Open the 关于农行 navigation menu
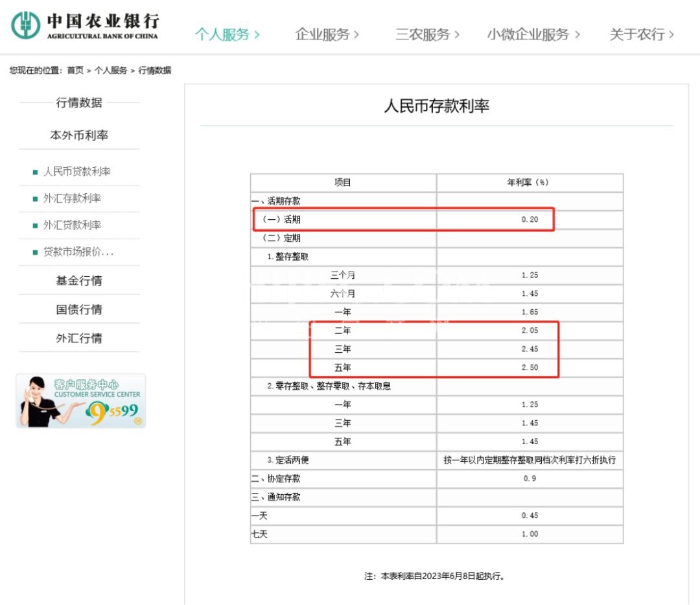Image resolution: width=700 pixels, height=605 pixels. [642, 34]
